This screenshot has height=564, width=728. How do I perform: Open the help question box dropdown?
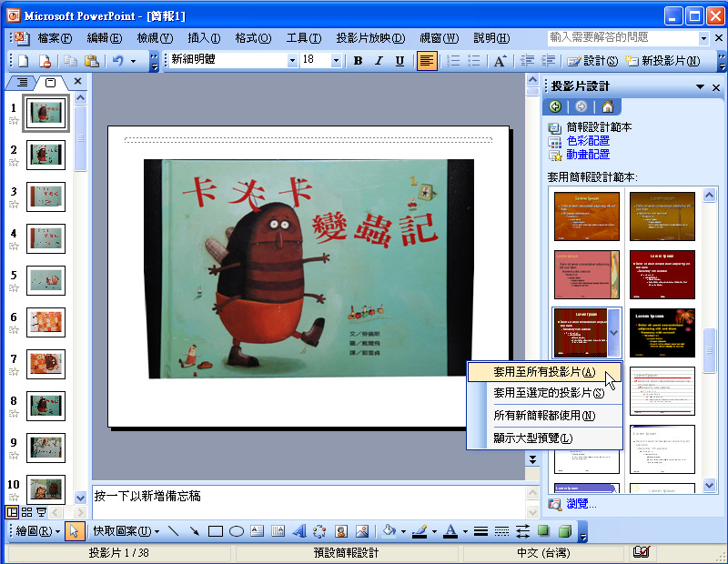pos(703,38)
